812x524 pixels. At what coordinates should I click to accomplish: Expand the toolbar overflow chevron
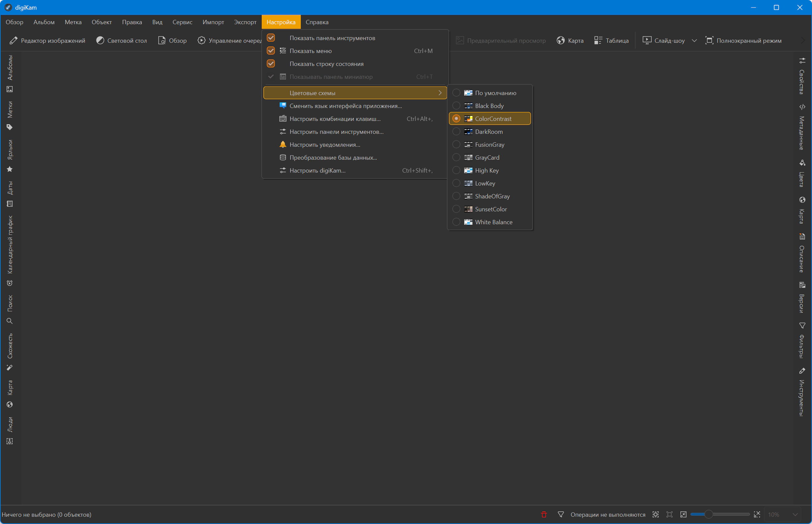pyautogui.click(x=803, y=40)
